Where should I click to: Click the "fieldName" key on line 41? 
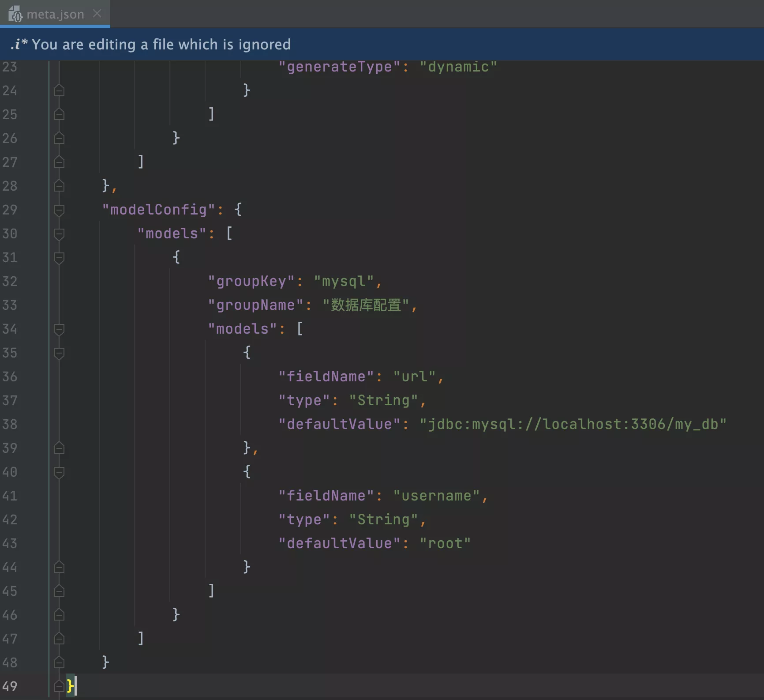[326, 496]
